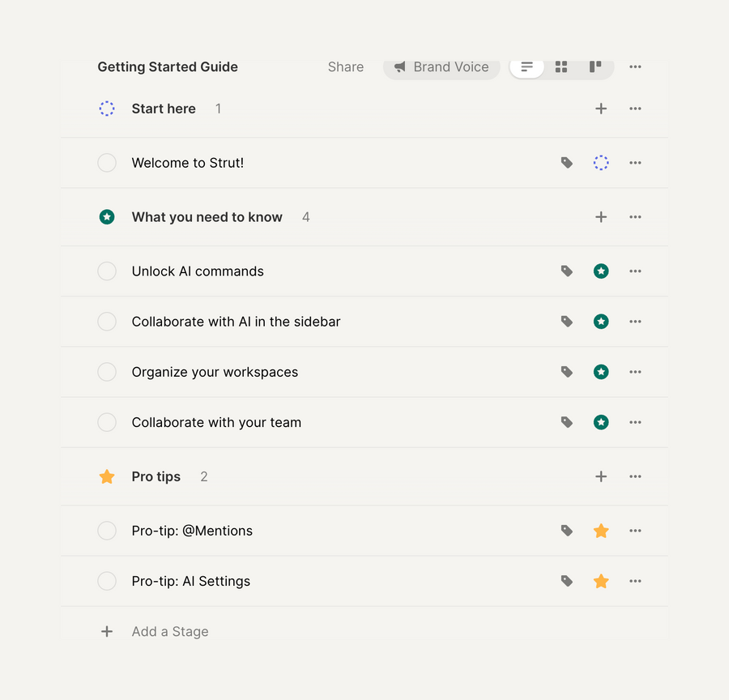Click the dashed circle icon beside Start here

pos(107,108)
